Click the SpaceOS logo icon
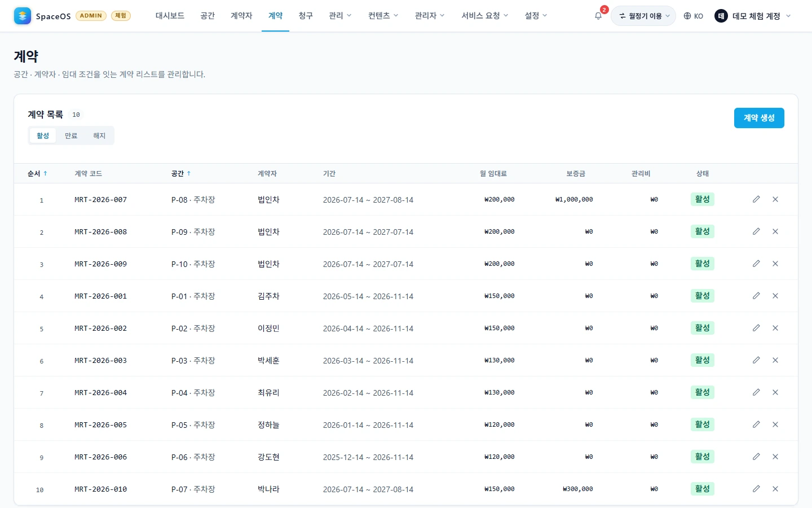812x508 pixels. (23, 16)
